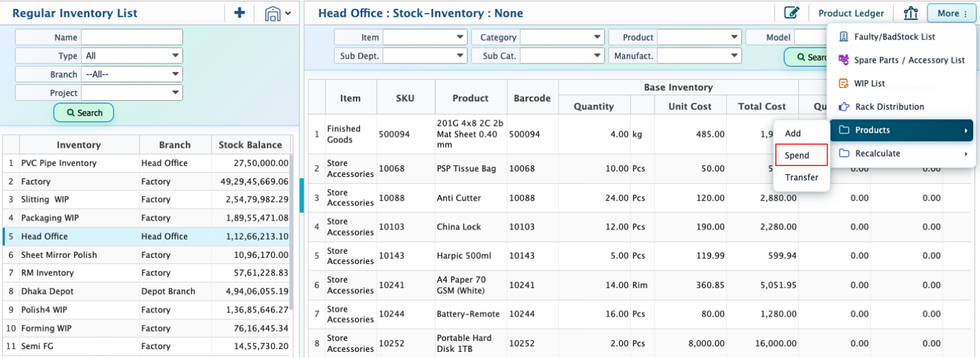Screen dimensions: 980x358
Task: Click the Barcode column header
Action: (x=532, y=98)
